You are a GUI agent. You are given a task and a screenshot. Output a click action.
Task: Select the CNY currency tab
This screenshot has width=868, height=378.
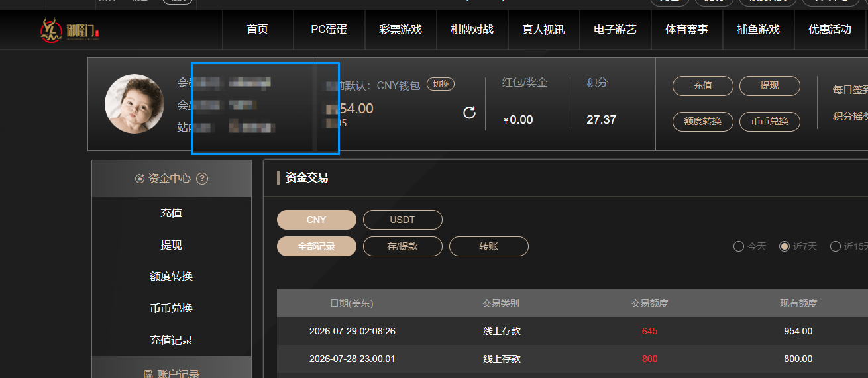click(x=317, y=220)
